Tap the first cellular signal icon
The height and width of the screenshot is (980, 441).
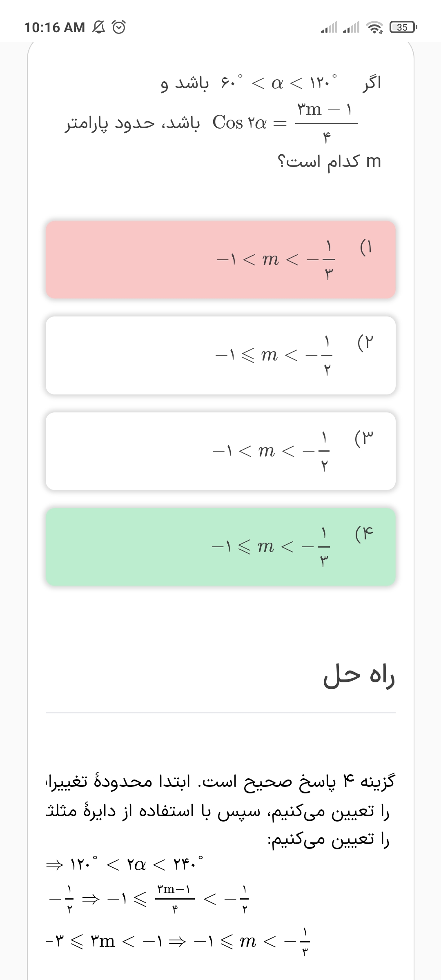pos(329,27)
